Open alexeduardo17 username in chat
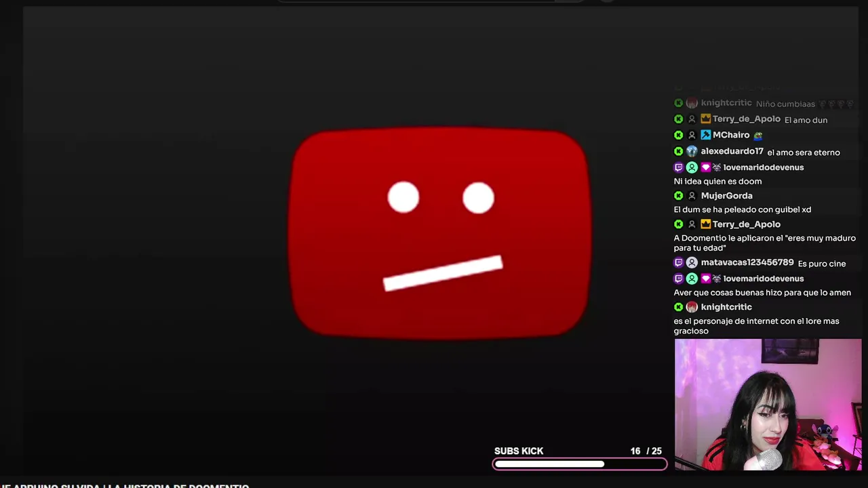 [732, 151]
